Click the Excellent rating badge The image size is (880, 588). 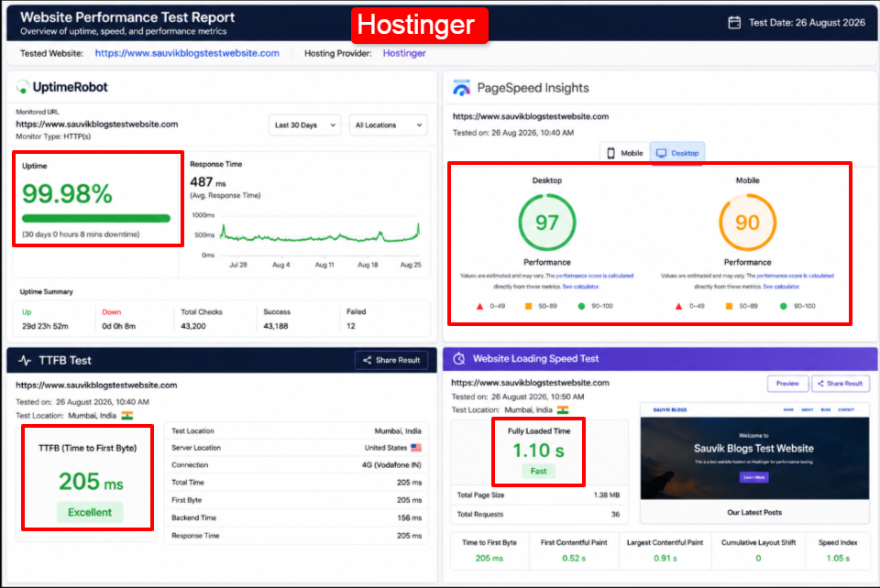[x=90, y=512]
